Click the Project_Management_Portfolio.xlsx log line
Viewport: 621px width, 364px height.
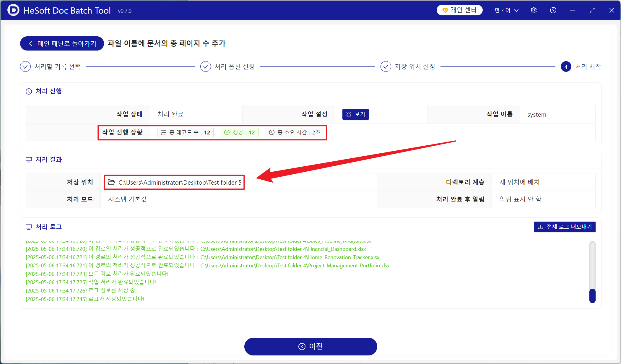coord(208,266)
